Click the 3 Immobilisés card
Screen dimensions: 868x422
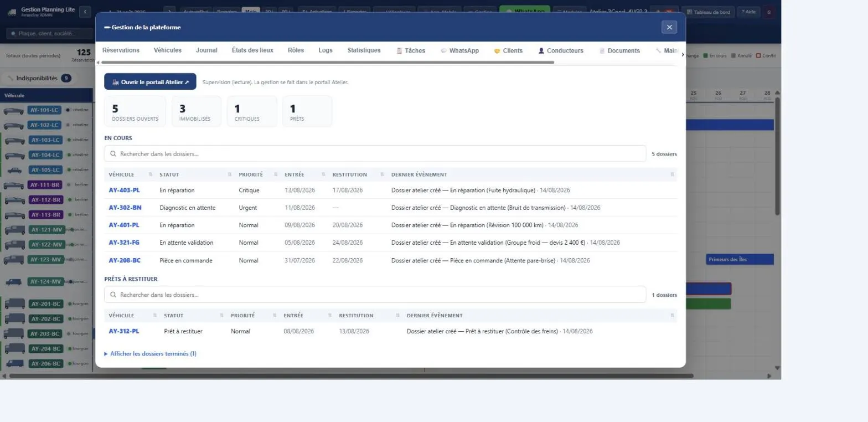(197, 111)
